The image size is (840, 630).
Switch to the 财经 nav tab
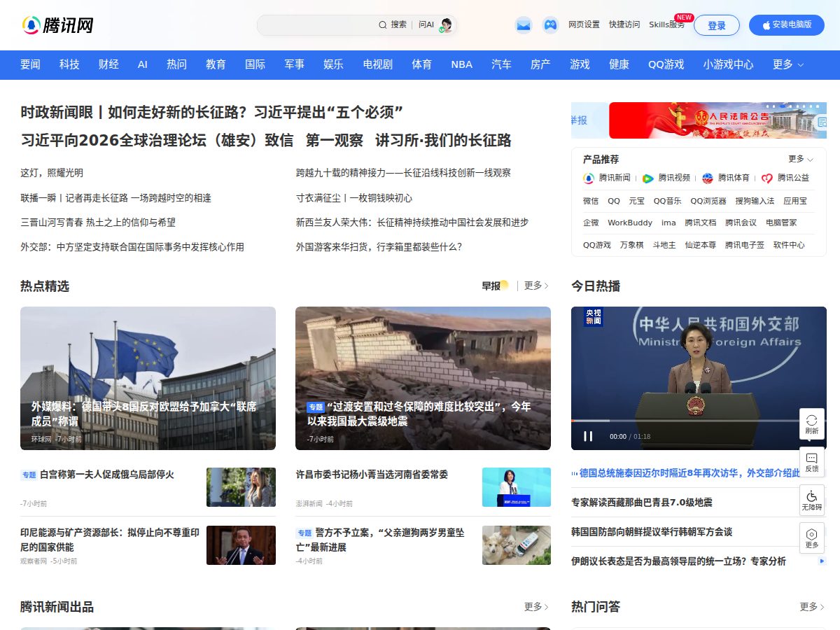click(x=108, y=64)
